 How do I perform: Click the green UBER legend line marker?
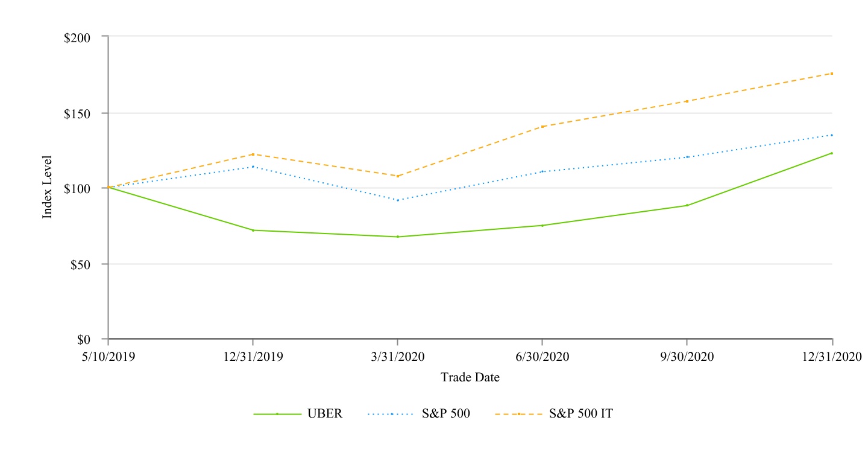[277, 414]
